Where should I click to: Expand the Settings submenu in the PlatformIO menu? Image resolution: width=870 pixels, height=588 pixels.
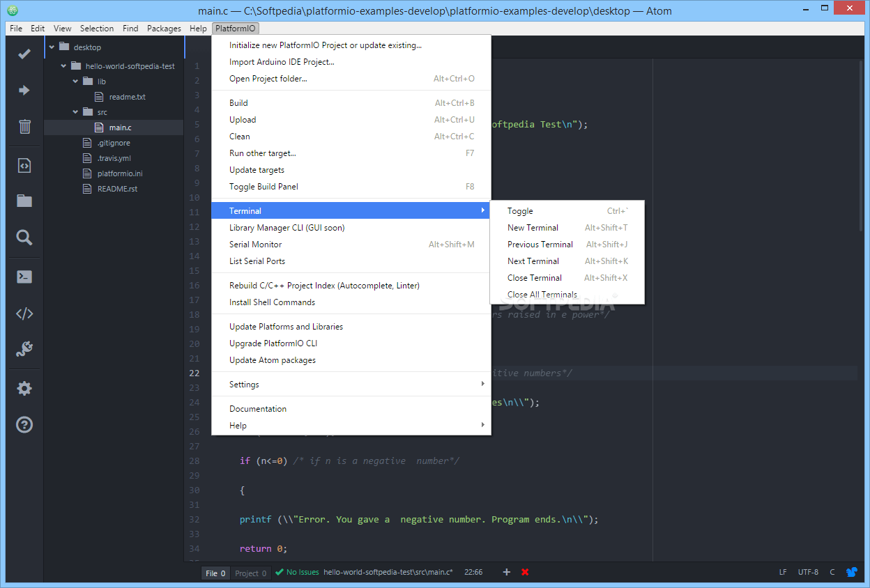244,384
